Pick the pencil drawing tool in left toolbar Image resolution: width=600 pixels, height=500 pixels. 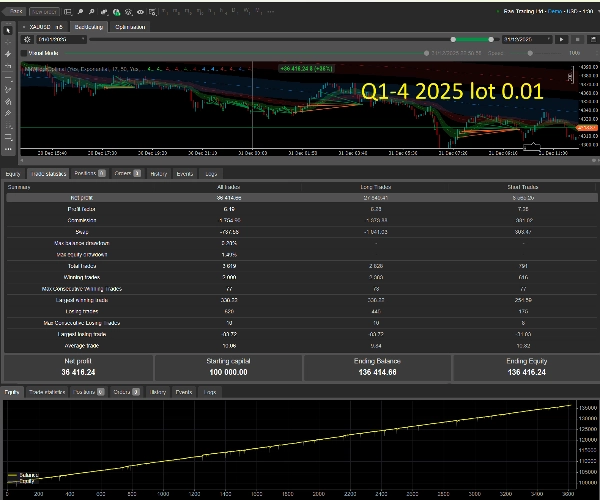coord(8,90)
